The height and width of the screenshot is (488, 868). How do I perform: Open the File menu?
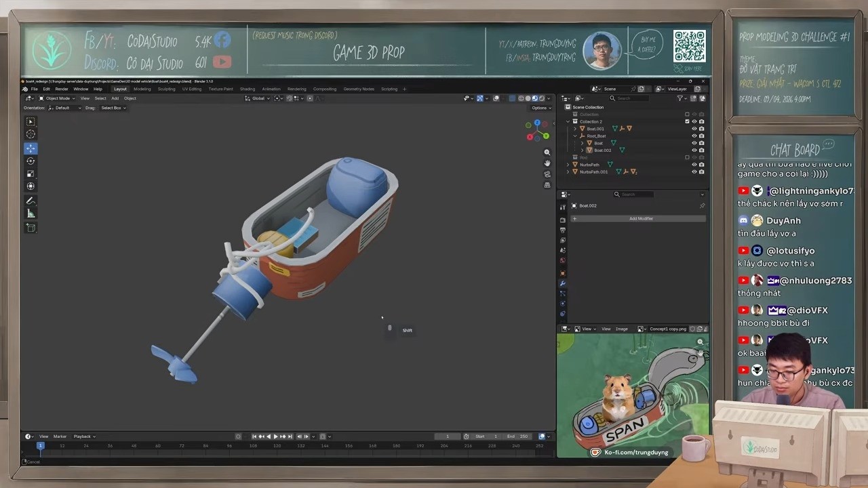pyautogui.click(x=35, y=89)
